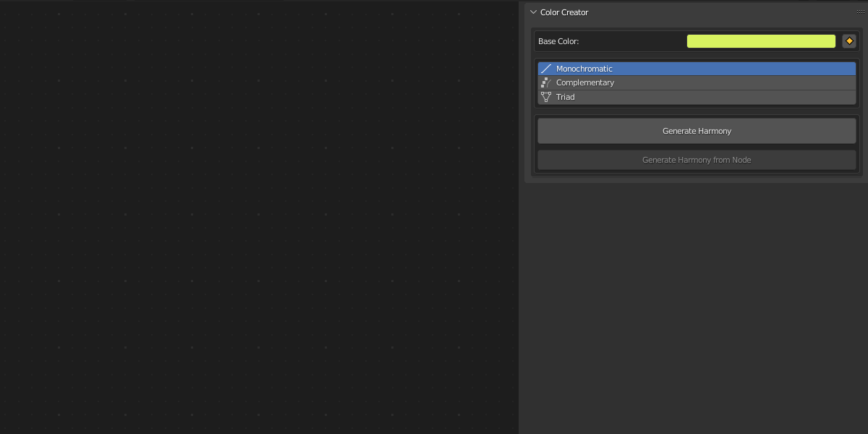This screenshot has height=434, width=868.
Task: Collapse the Color Creator panel
Action: pyautogui.click(x=533, y=12)
